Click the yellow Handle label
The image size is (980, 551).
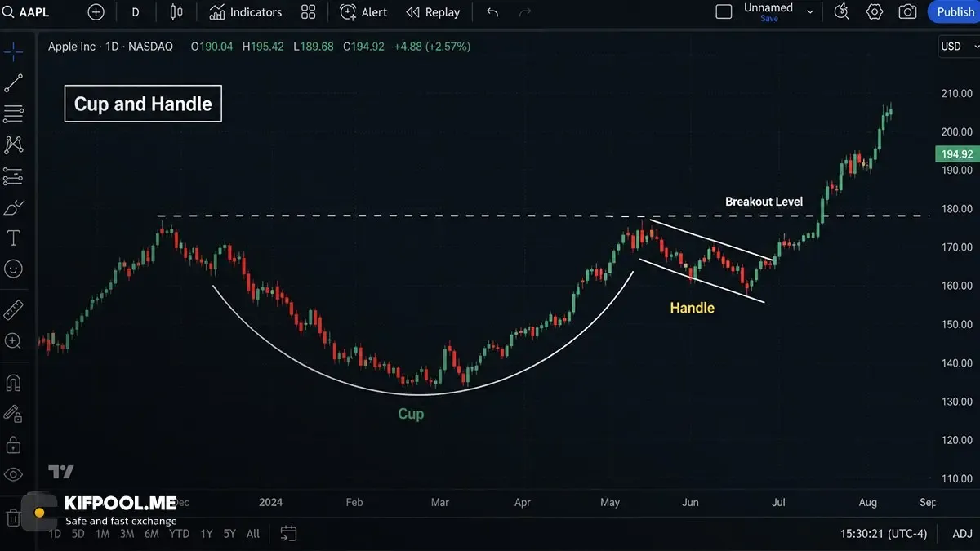(x=692, y=308)
